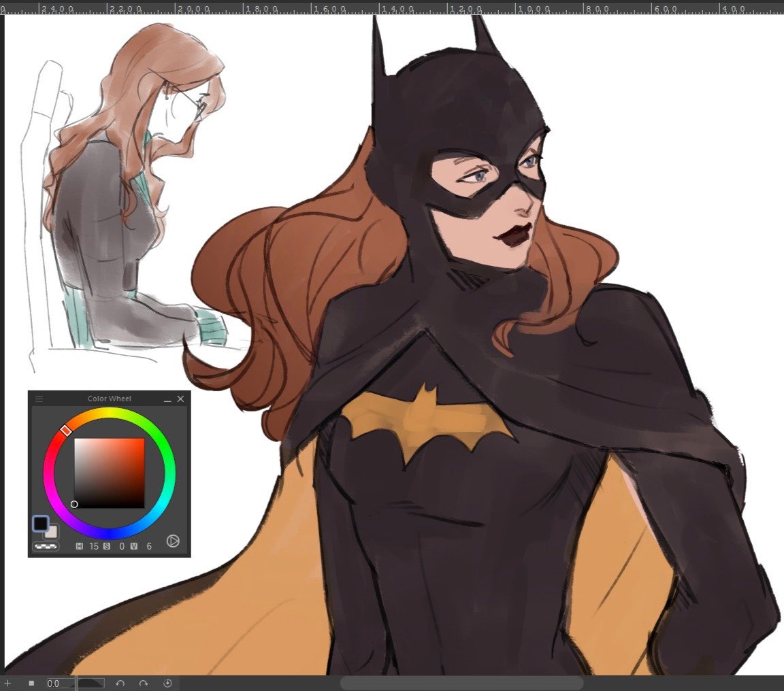Click the H value field showing 15
The width and height of the screenshot is (784, 691).
[93, 546]
